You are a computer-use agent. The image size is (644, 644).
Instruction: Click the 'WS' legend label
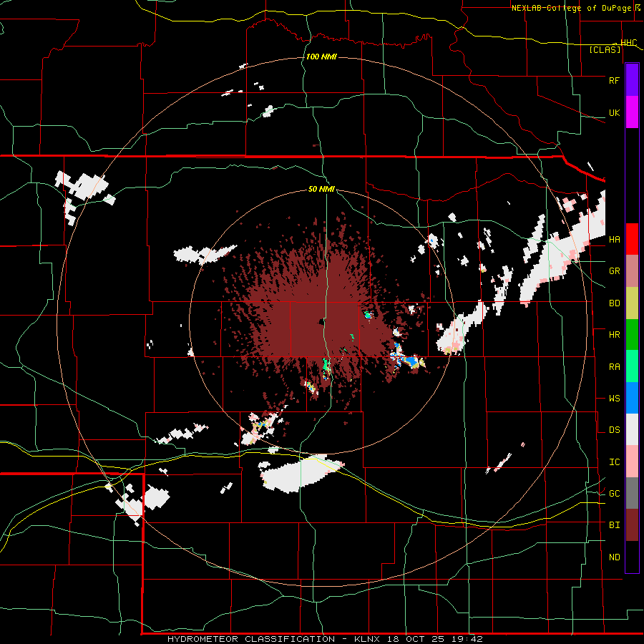click(614, 399)
